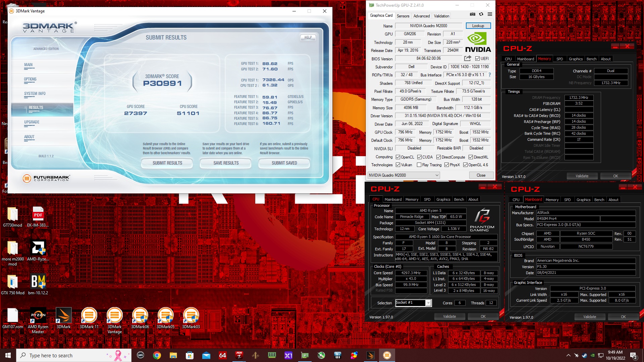Viewport: 644px width, 362px height.
Task: Toggle the PhysX checkbox
Action: pyautogui.click(x=446, y=165)
